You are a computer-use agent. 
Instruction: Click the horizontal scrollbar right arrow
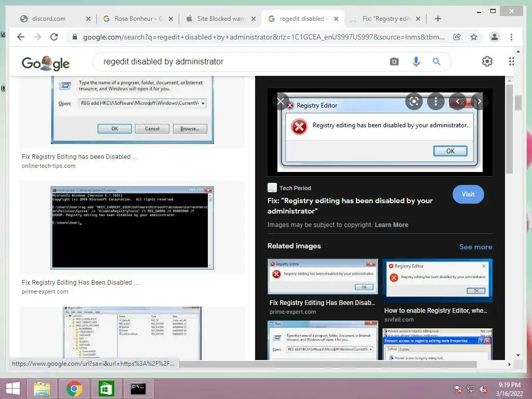(x=509, y=364)
